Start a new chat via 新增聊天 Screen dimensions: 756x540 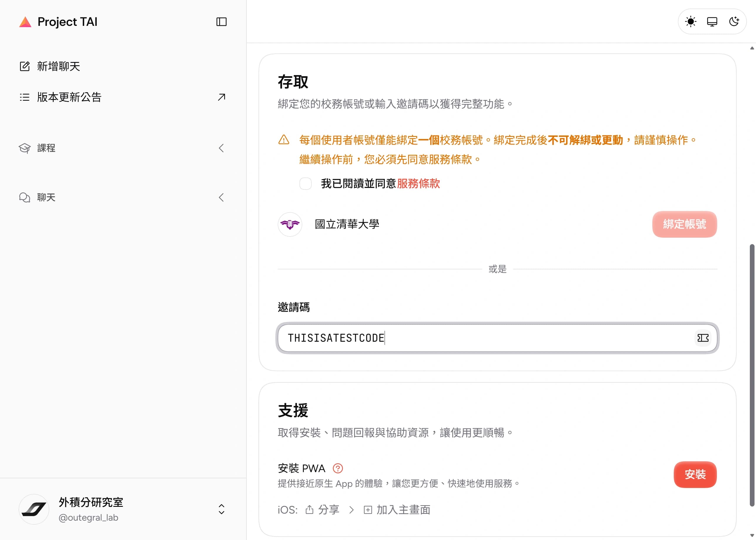point(123,66)
